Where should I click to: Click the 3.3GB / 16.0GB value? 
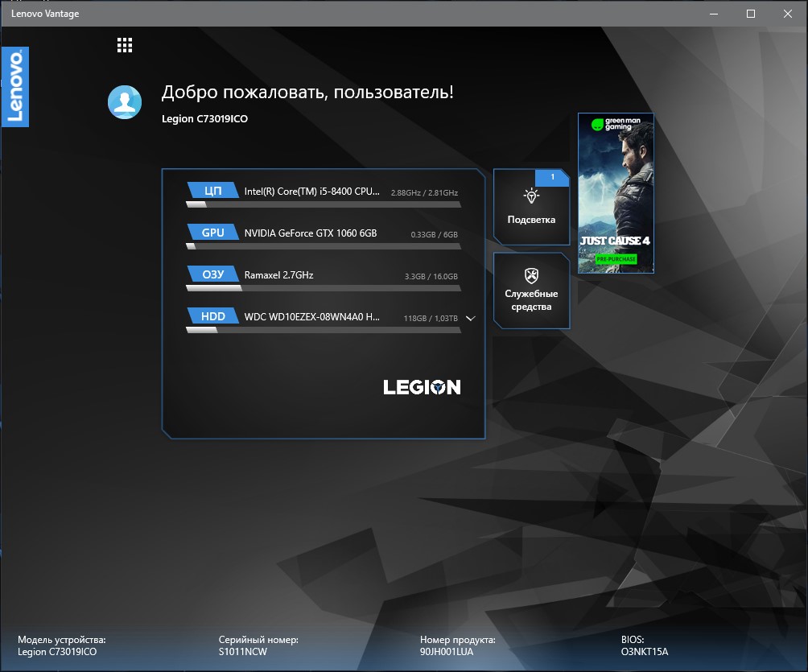click(431, 276)
